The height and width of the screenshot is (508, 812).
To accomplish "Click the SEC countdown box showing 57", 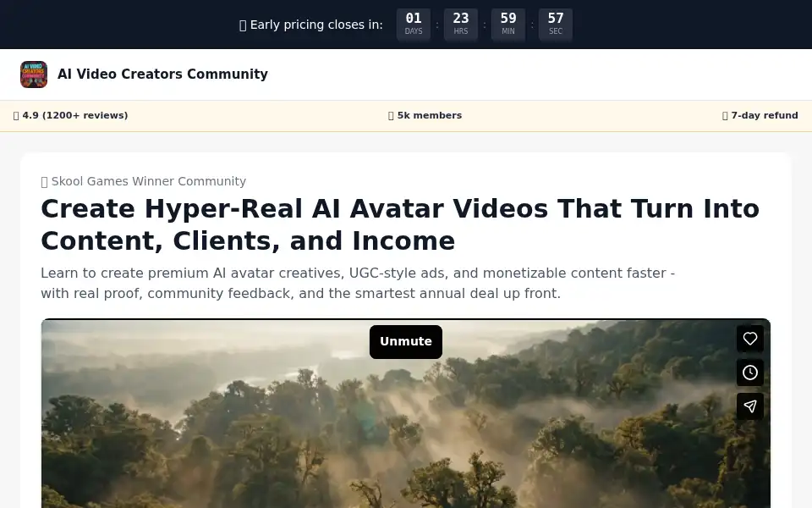I will (x=556, y=25).
